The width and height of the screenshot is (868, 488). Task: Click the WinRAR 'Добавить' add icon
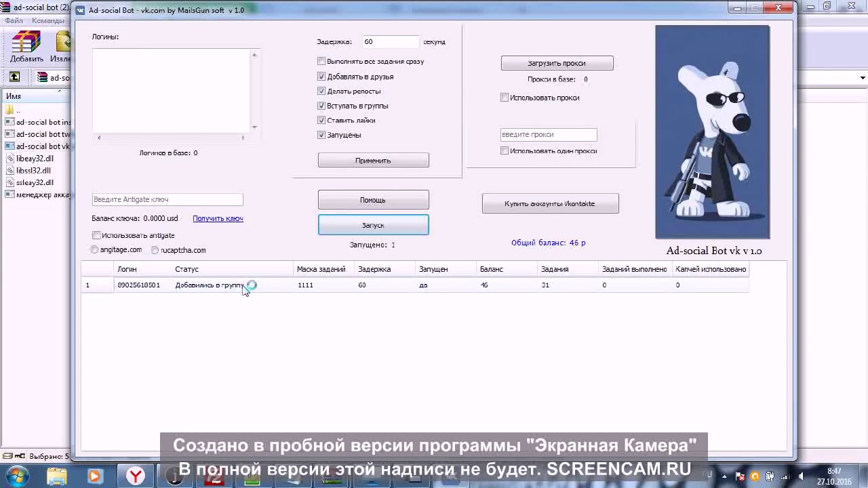click(26, 47)
